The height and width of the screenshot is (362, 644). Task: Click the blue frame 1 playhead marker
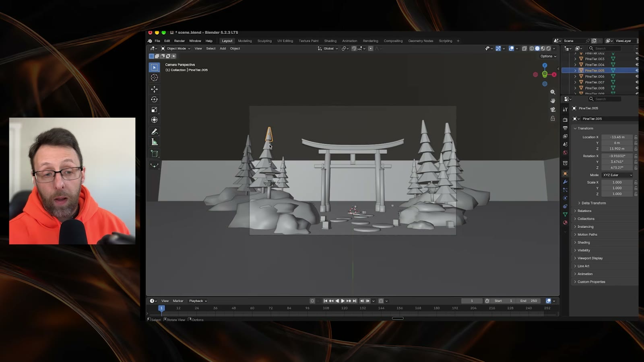(161, 308)
